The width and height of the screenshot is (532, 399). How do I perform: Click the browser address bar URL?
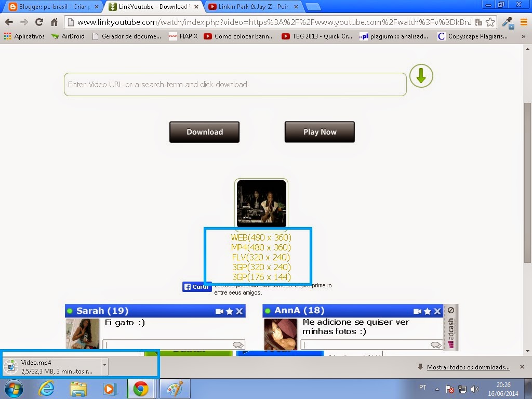click(274, 22)
